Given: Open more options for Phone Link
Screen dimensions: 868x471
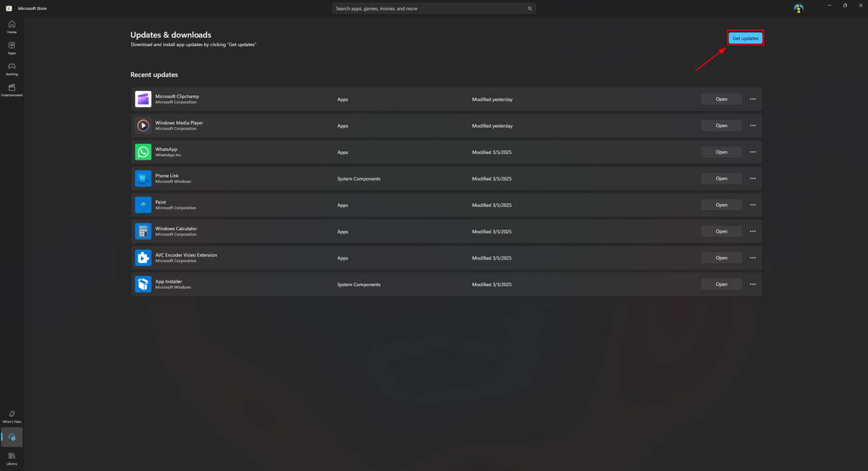Looking at the screenshot, I should tap(752, 178).
